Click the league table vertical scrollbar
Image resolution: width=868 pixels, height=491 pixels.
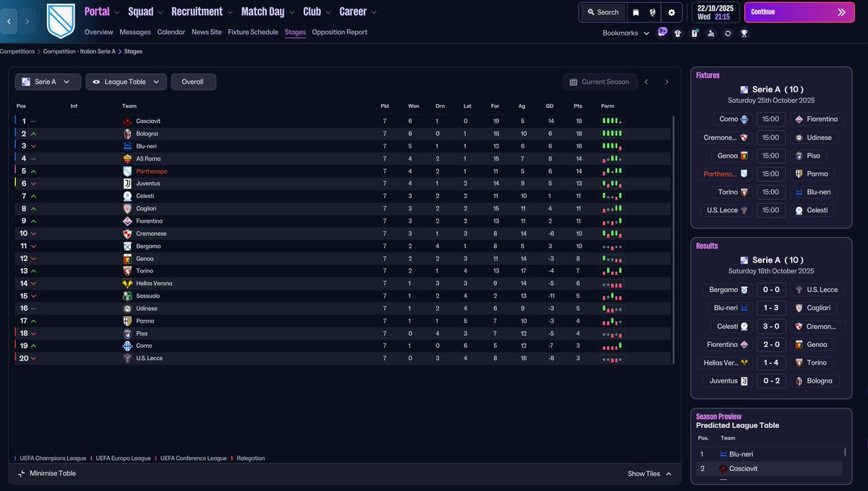coord(673,239)
